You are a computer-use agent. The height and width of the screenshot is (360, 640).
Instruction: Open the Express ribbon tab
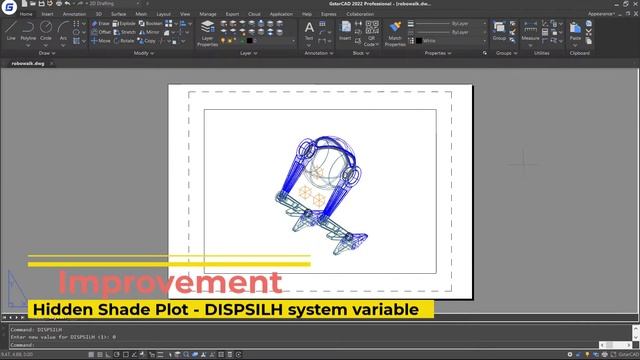[x=329, y=14]
